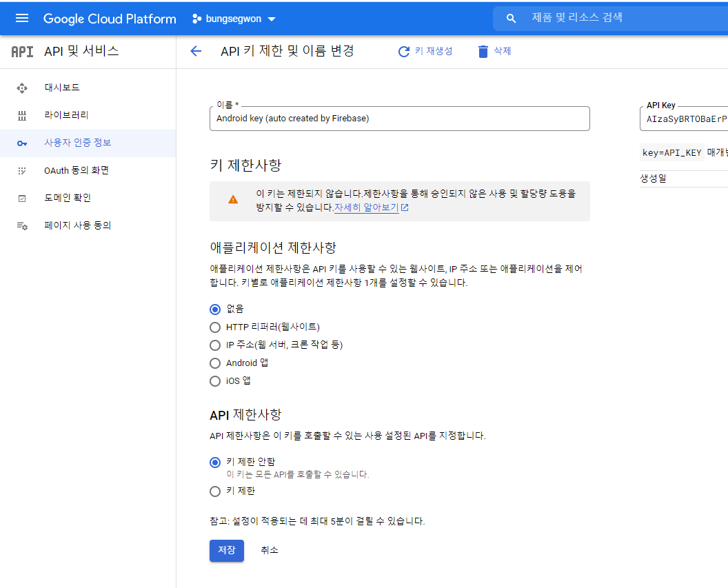Image resolution: width=728 pixels, height=588 pixels.
Task: Open the bungsegwon project selector dropdown
Action: tap(234, 19)
